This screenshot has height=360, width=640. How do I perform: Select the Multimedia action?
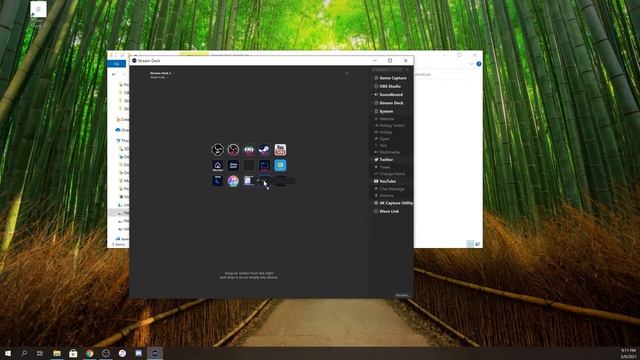pyautogui.click(x=390, y=152)
